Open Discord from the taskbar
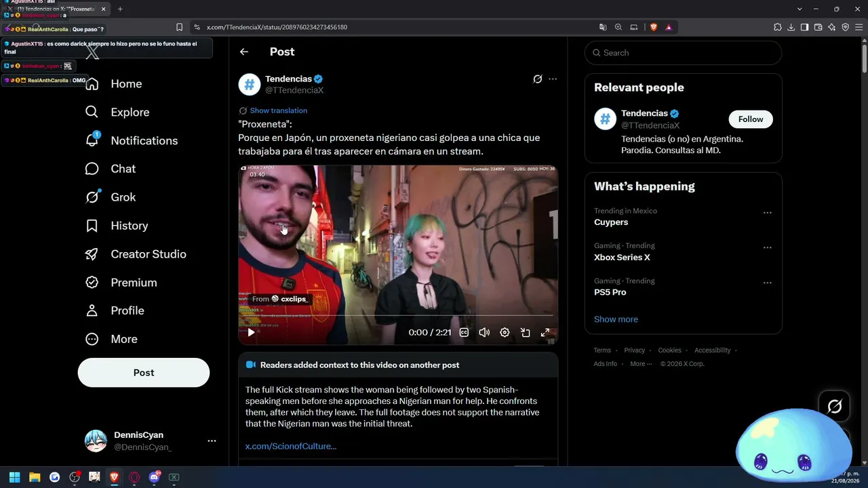Image resolution: width=868 pixels, height=488 pixels. click(154, 477)
